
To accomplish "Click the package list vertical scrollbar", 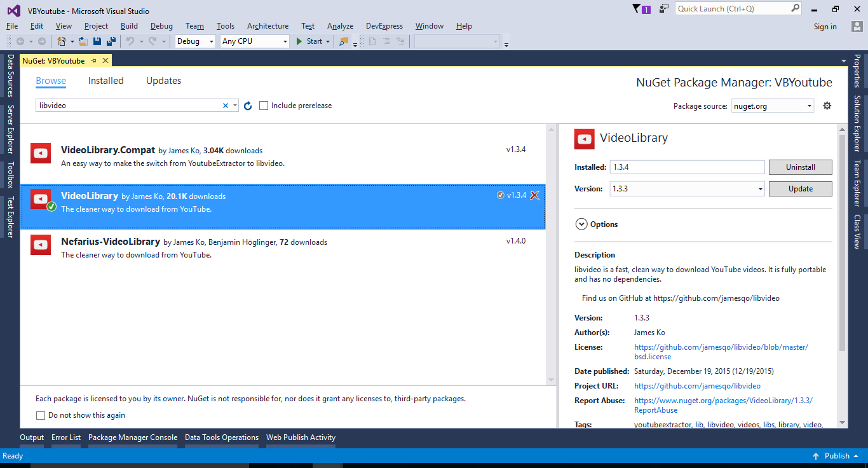I will click(552, 254).
